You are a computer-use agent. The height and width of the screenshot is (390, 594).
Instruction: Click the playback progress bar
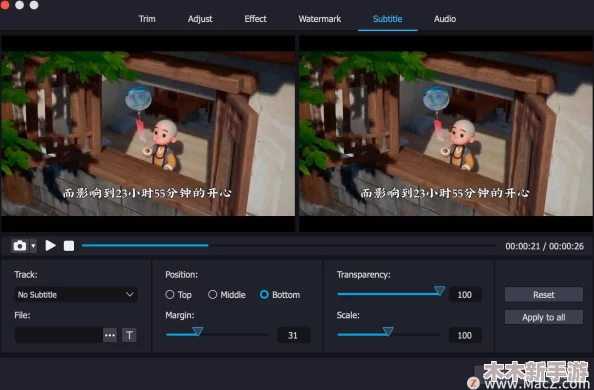click(x=289, y=246)
